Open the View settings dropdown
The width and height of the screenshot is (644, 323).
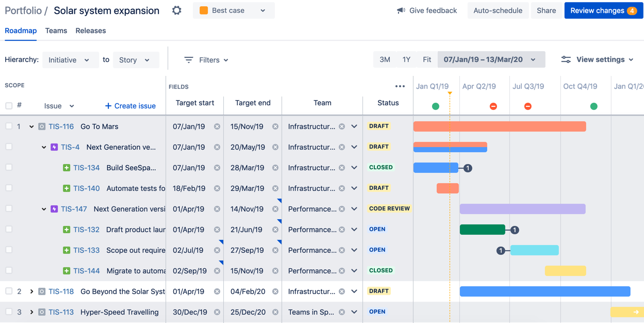click(597, 59)
